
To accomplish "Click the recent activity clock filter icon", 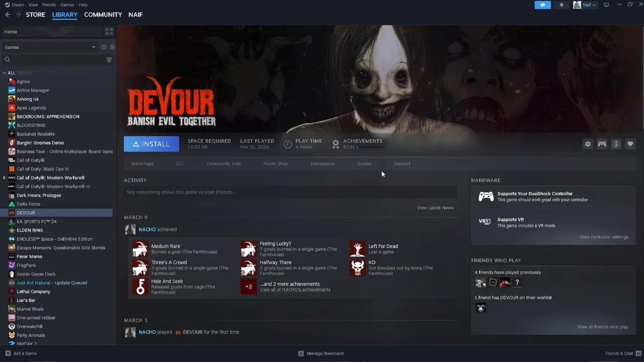I will point(104,47).
